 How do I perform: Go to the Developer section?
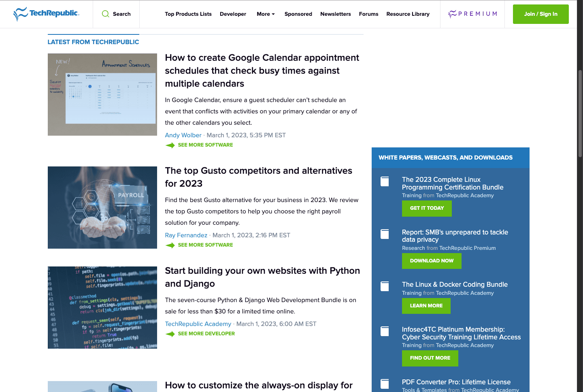pyautogui.click(x=233, y=14)
